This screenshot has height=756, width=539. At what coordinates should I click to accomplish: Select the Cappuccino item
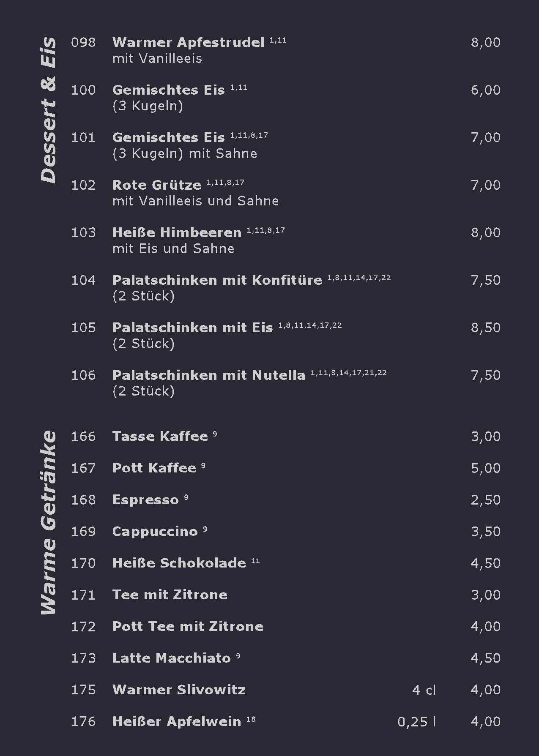click(x=155, y=532)
